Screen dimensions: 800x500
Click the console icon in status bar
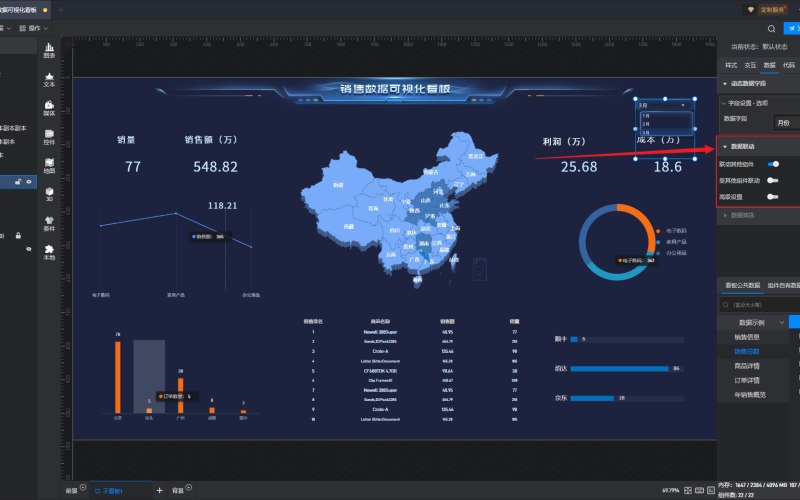(x=711, y=490)
